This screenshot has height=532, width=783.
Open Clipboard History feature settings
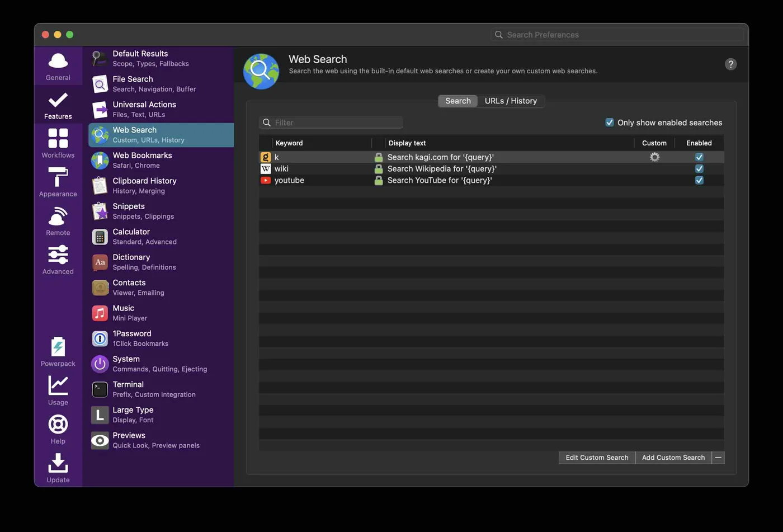coord(144,186)
